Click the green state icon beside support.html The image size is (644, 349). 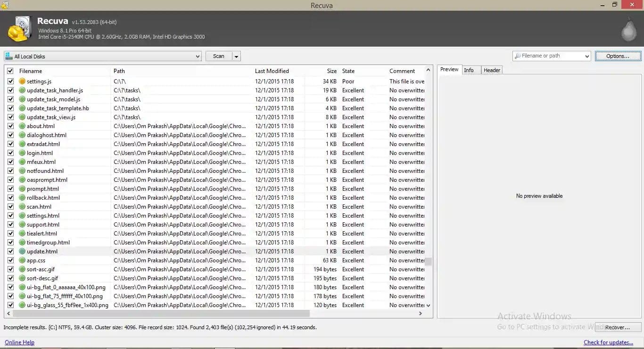click(x=22, y=225)
